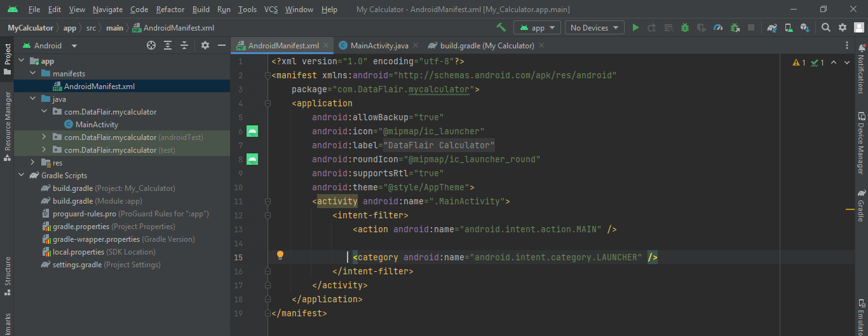Open the No Devices dropdown
868x336 pixels.
[x=593, y=27]
